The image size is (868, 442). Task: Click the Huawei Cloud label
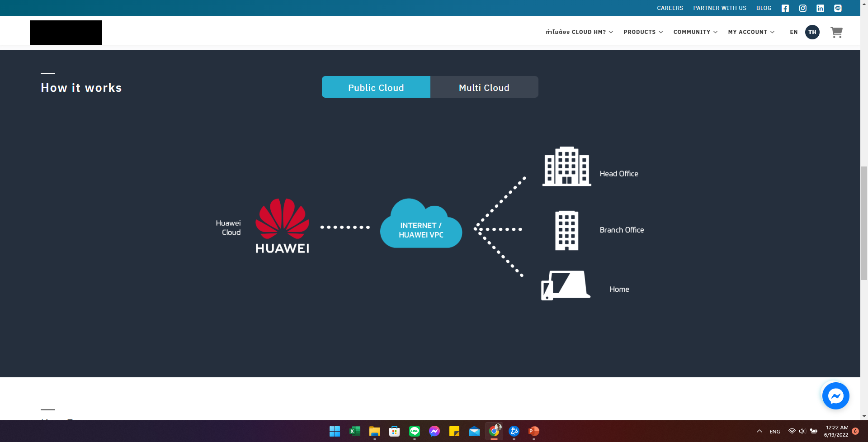click(228, 228)
